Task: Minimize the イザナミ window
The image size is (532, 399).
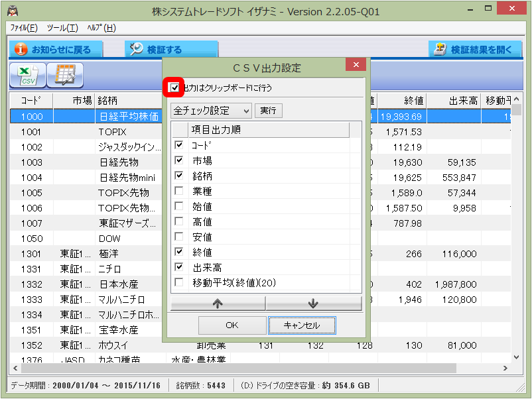Action: click(470, 9)
